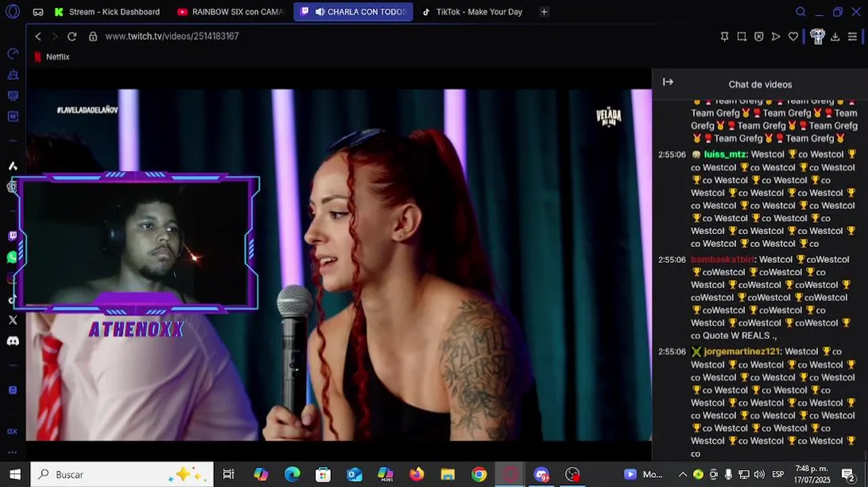Jump to chat timestamp 2:55:06 by luiss_mtz

click(672, 155)
